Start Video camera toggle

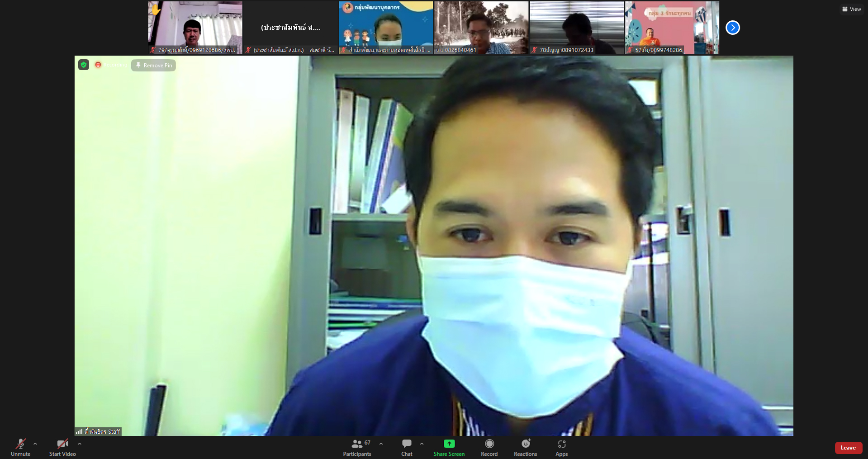pos(62,448)
